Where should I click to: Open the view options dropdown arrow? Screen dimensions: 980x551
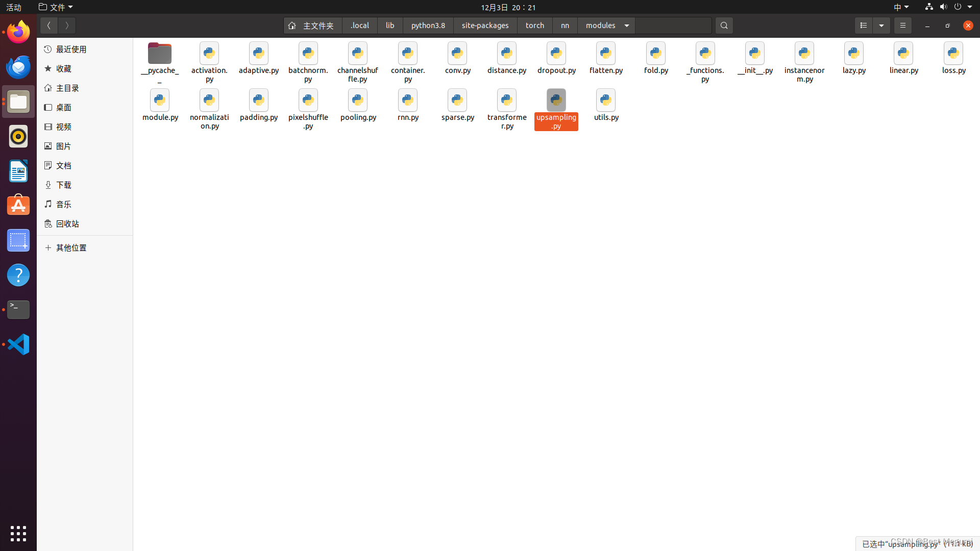point(881,25)
